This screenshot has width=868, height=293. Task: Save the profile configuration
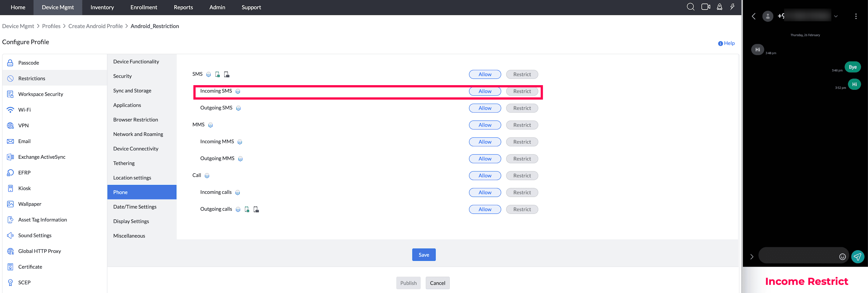tap(424, 254)
